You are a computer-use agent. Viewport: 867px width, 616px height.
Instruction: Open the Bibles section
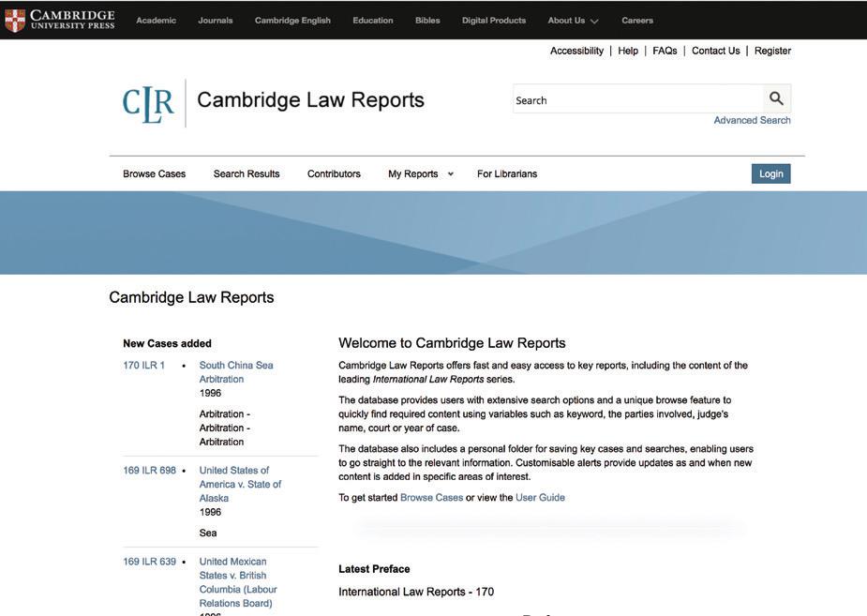[427, 21]
